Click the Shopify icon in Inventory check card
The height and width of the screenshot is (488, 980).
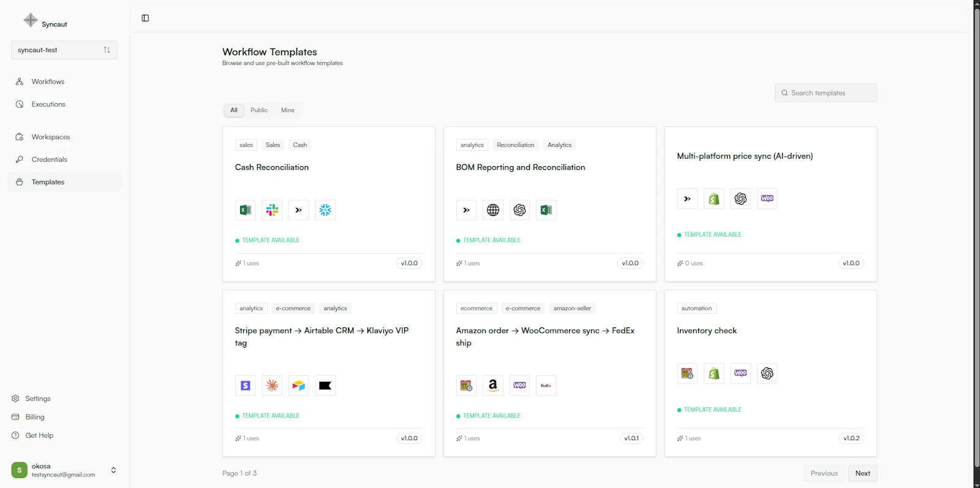click(x=714, y=373)
